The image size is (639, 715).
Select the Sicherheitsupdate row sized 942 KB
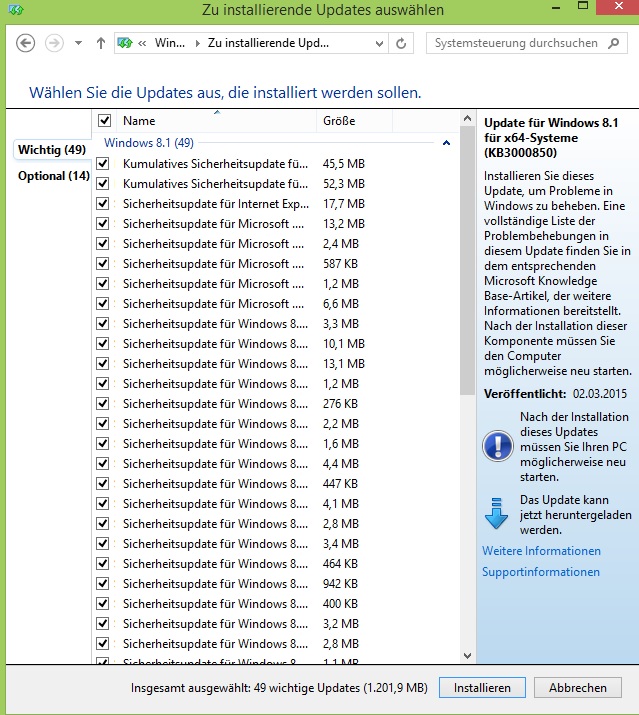[275, 584]
